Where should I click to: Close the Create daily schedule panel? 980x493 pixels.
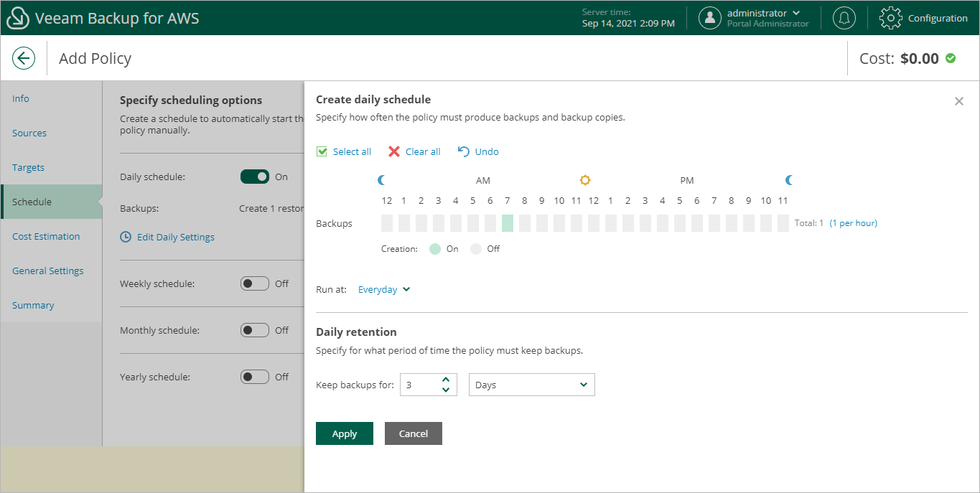pos(959,101)
